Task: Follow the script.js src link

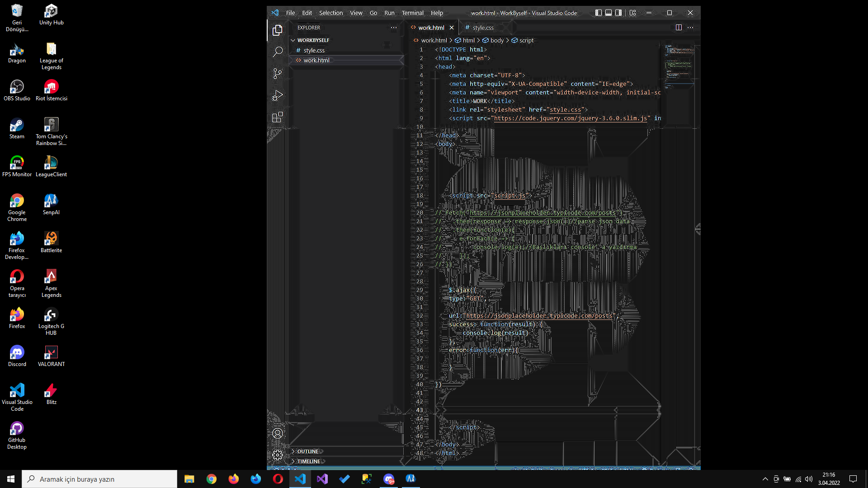Action: pyautogui.click(x=509, y=196)
